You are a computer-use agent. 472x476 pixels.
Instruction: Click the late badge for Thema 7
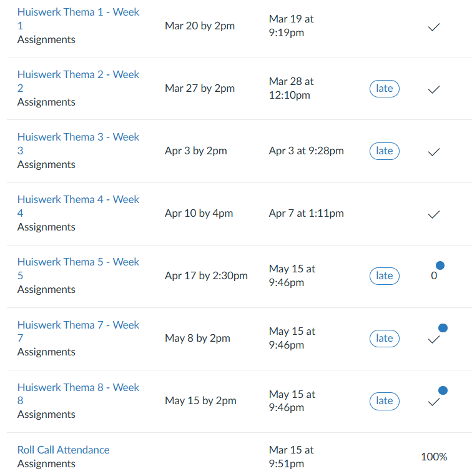pos(384,339)
